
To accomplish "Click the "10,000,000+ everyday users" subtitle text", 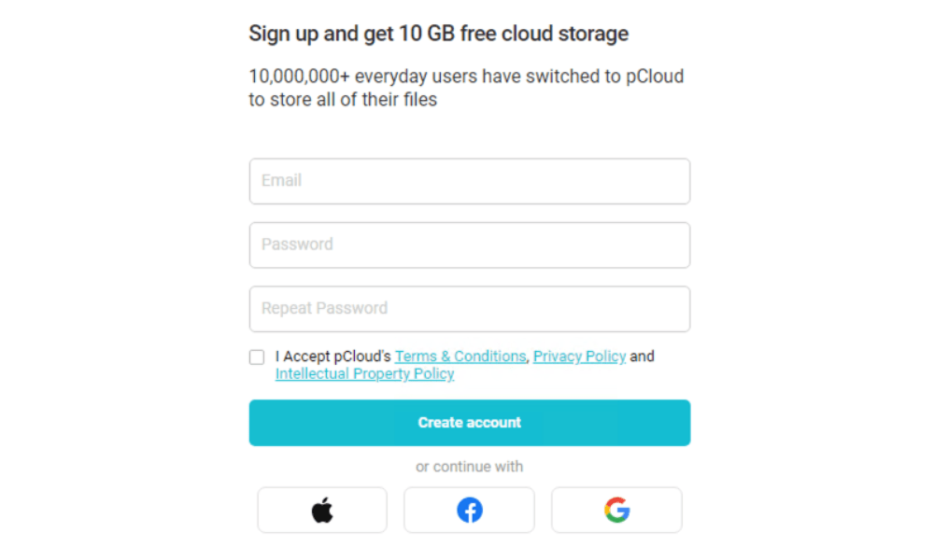I will click(x=466, y=88).
